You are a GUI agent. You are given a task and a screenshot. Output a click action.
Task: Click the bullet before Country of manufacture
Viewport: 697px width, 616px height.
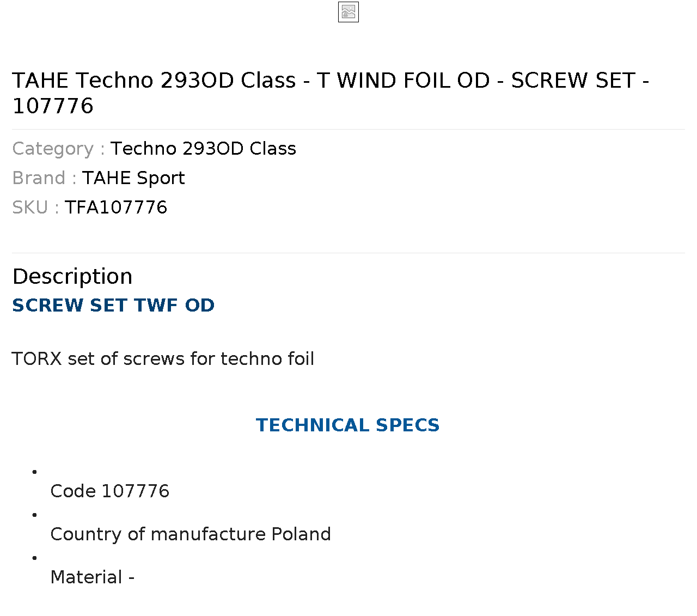(34, 515)
